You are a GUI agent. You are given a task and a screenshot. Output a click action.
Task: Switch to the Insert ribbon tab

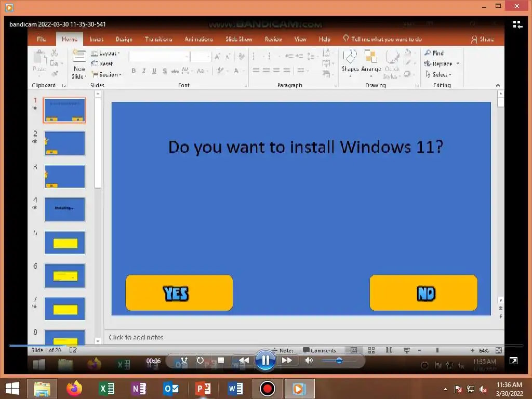coord(97,39)
